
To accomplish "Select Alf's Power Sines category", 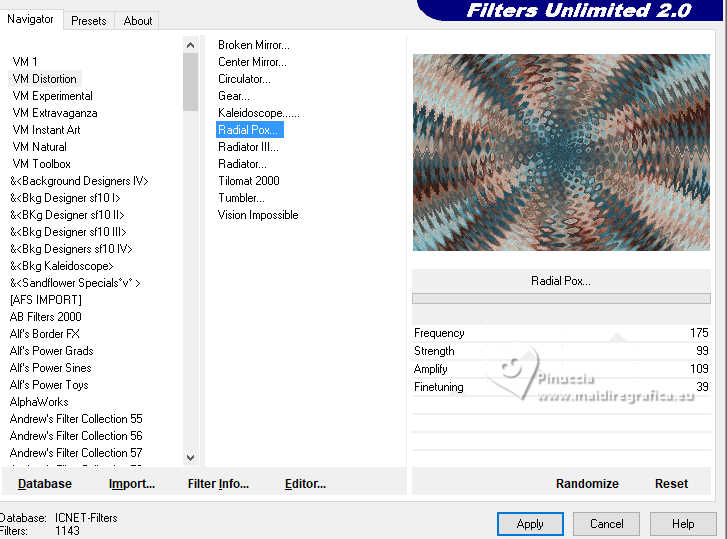I will coord(51,368).
